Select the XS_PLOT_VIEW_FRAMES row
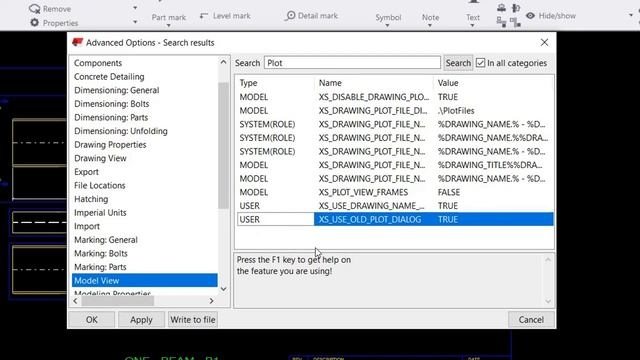The height and width of the screenshot is (360, 640). point(395,192)
